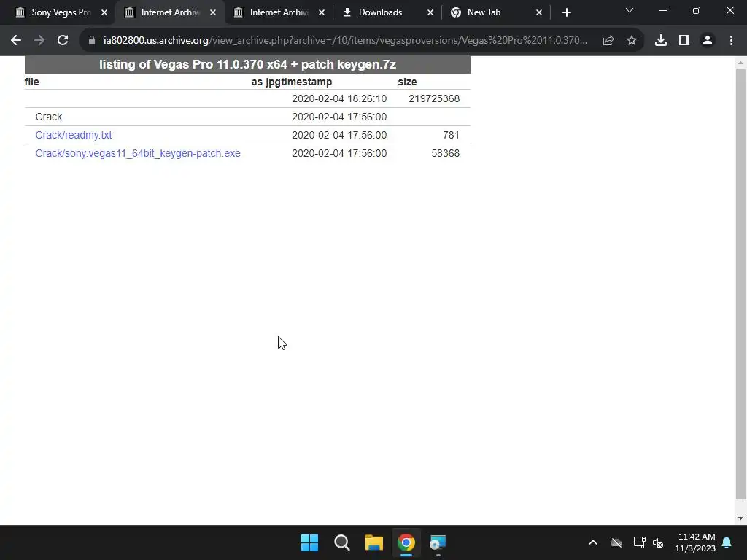Switch to the third Internet Archive tab
This screenshot has height=560, width=747.
coord(278,12)
